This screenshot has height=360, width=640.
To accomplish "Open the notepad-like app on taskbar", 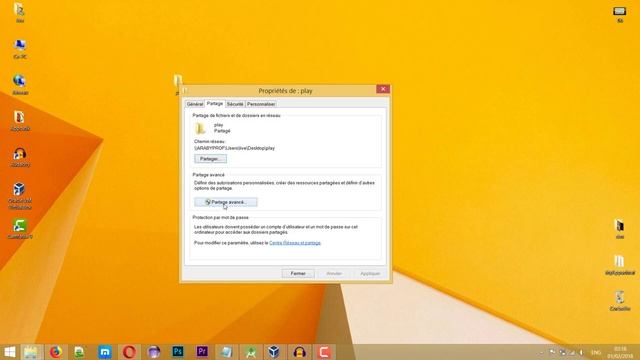I will point(226,352).
